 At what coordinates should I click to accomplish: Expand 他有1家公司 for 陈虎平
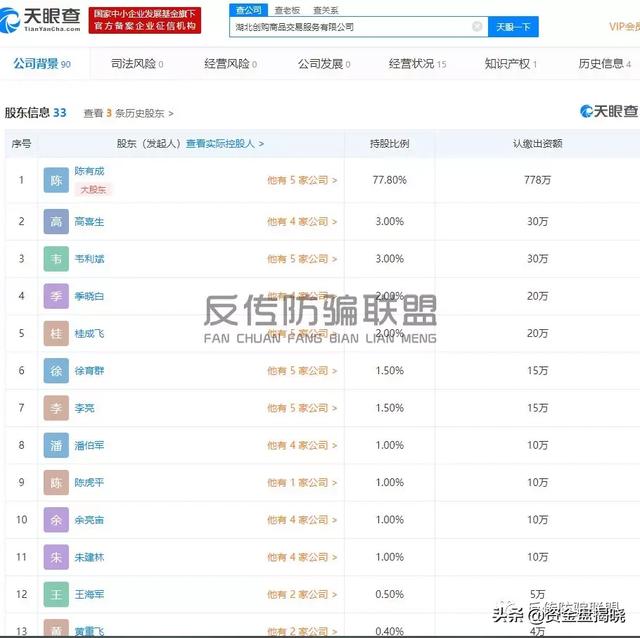302,482
